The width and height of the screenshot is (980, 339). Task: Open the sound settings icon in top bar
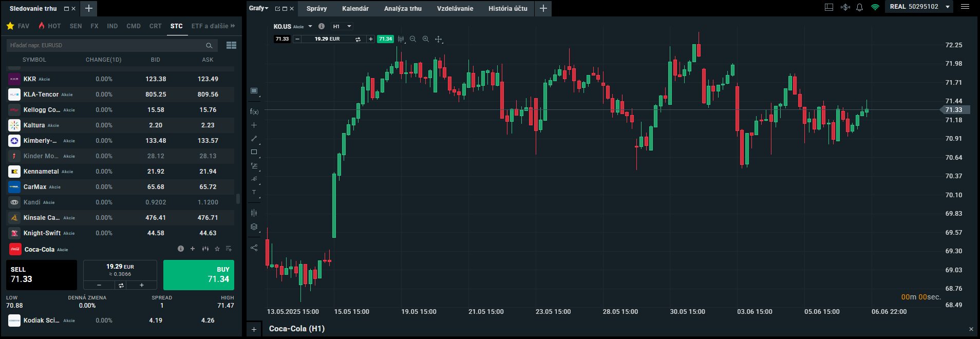[x=845, y=7]
